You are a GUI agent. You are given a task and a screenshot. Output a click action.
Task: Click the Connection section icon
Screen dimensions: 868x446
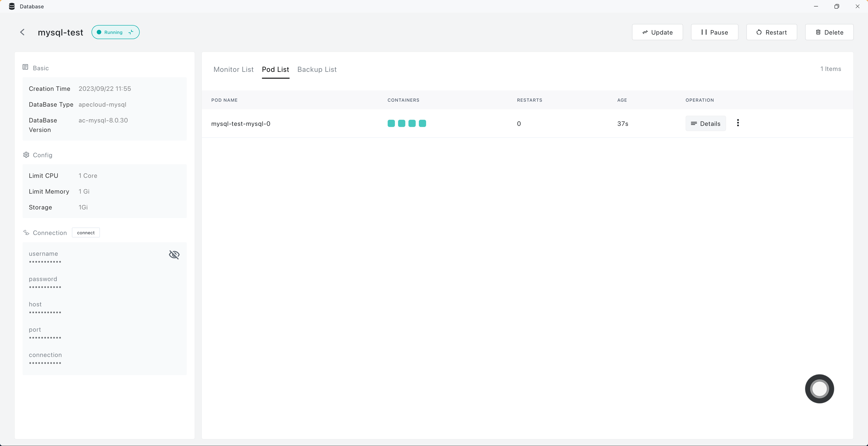point(26,233)
